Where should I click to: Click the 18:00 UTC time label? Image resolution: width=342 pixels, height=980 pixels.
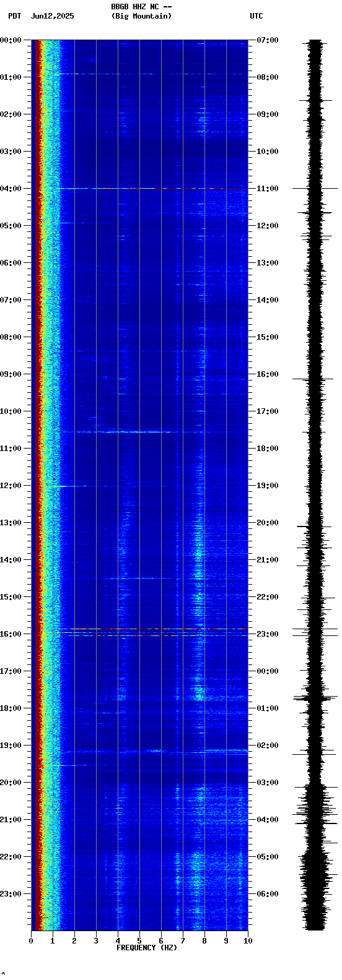(267, 449)
